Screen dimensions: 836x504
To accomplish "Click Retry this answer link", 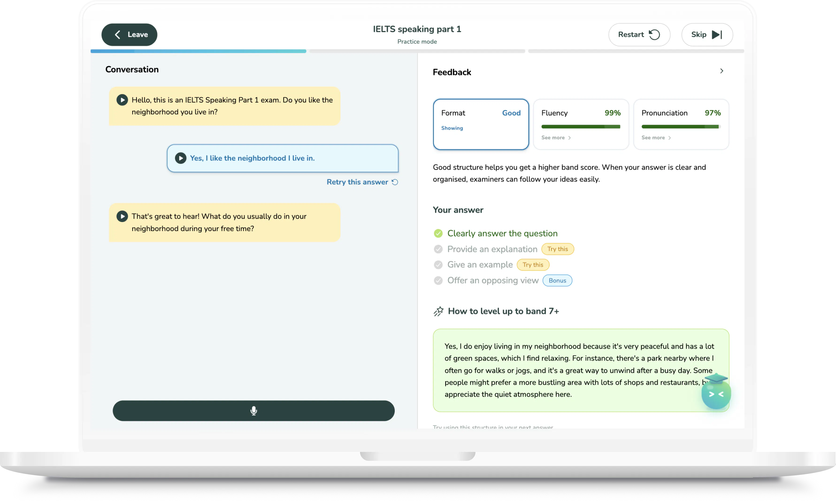I will 362,182.
